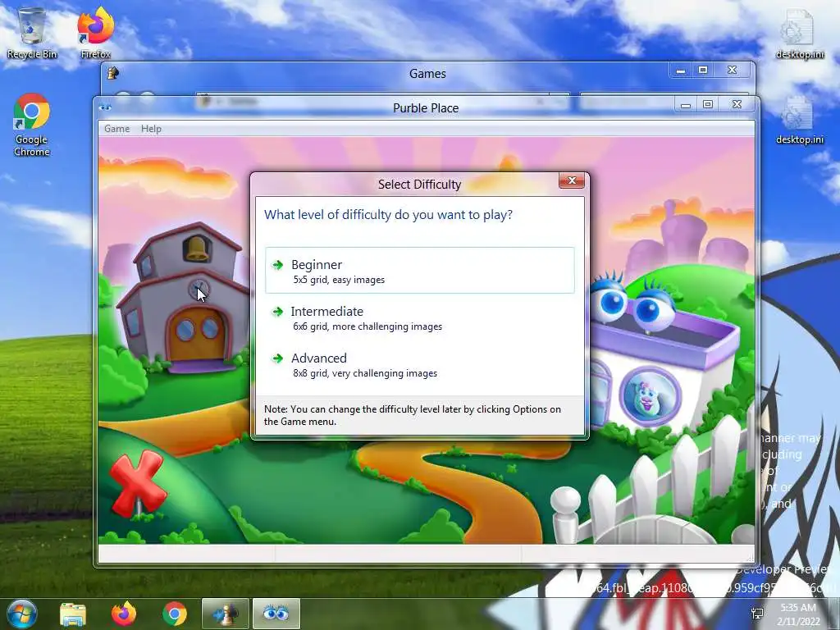Launch Firefox from the taskbar
This screenshot has width=840, height=630.
pyautogui.click(x=124, y=614)
